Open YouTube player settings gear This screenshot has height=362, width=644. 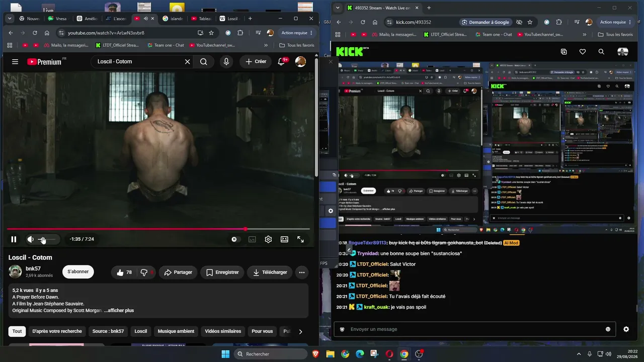[268, 239]
